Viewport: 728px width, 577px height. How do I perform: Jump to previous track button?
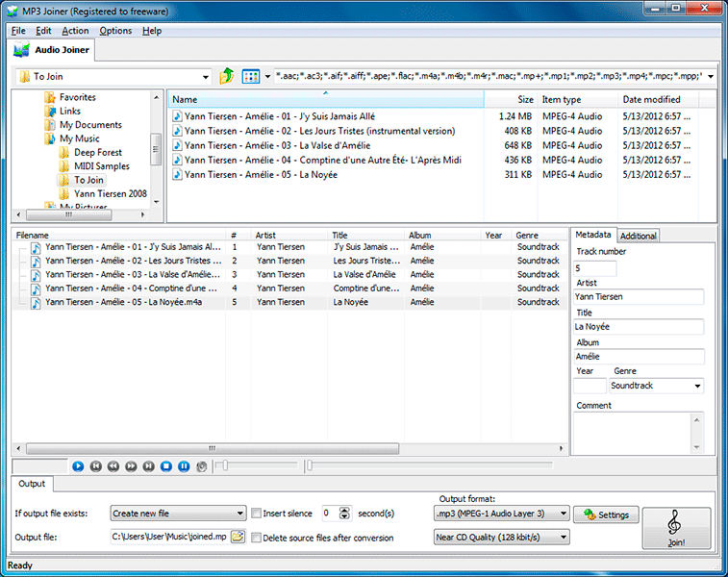pyautogui.click(x=95, y=466)
